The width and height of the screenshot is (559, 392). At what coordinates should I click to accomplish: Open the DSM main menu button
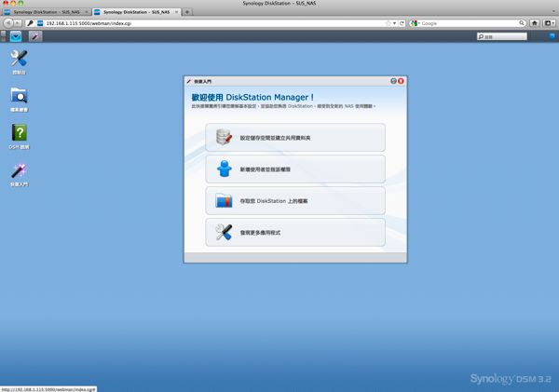pyautogui.click(x=16, y=36)
